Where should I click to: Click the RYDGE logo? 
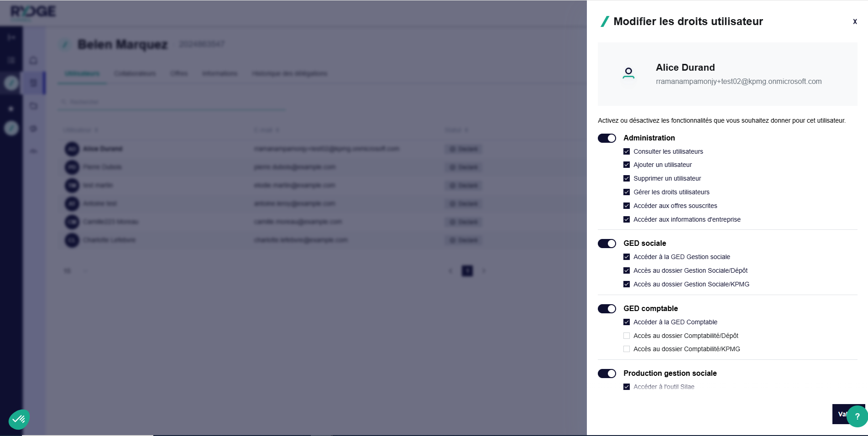tap(33, 11)
